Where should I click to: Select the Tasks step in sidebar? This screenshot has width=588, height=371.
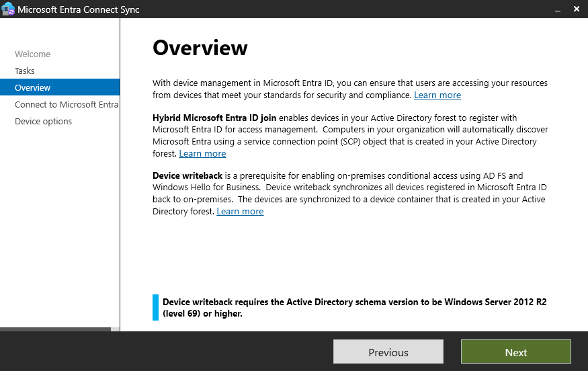pyautogui.click(x=25, y=71)
